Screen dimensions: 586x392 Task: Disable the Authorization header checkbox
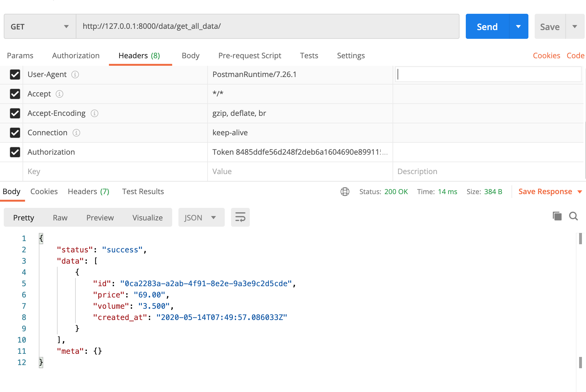click(15, 152)
